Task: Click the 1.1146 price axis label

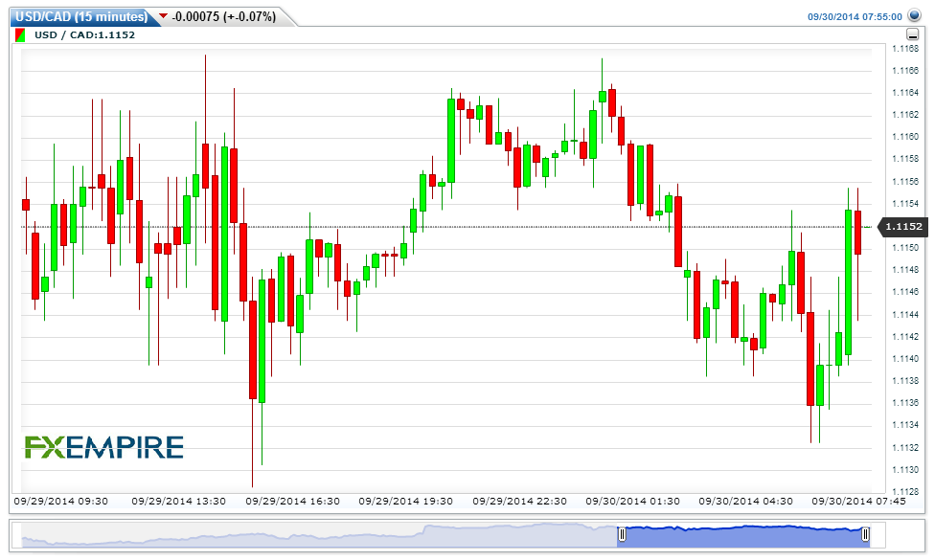Action: 905,292
